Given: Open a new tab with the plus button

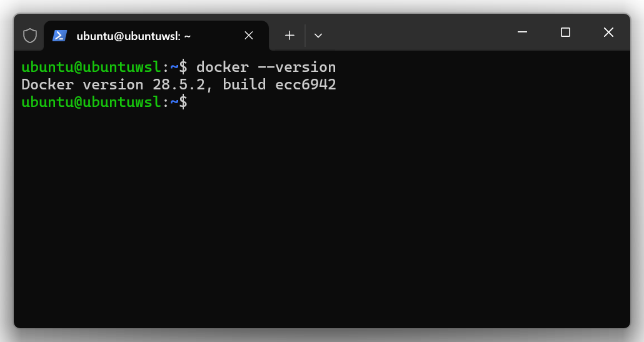Looking at the screenshot, I should point(289,36).
